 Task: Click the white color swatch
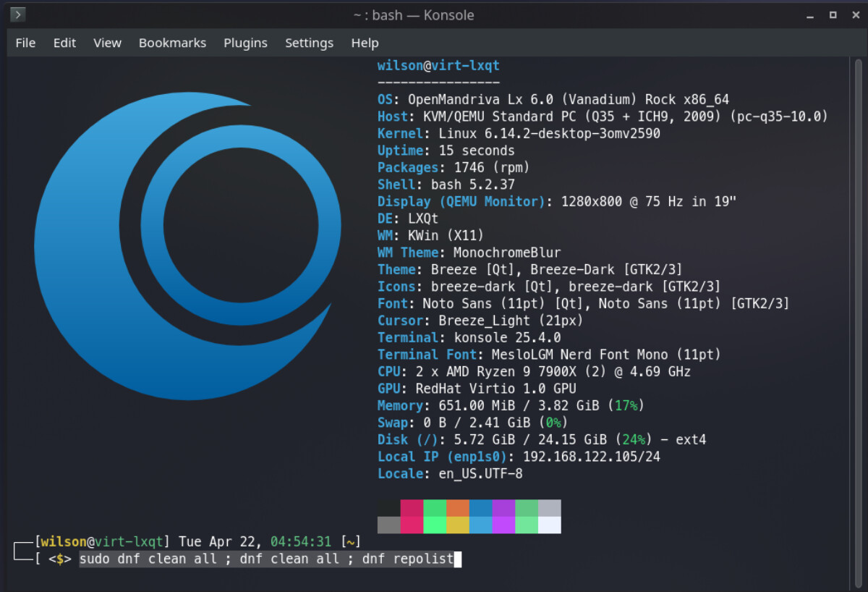[x=550, y=525]
